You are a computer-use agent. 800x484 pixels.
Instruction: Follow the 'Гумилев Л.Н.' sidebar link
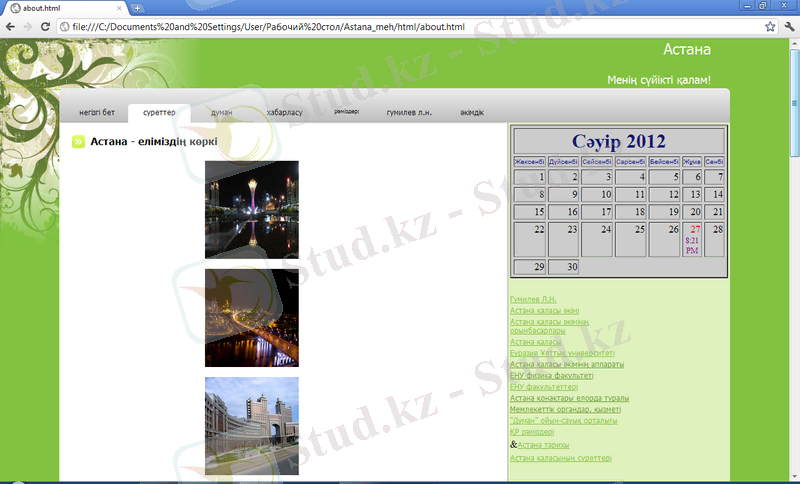(x=533, y=299)
